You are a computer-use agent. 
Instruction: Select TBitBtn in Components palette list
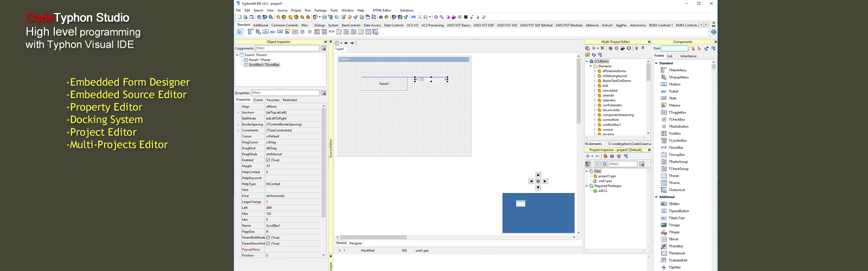pos(674,204)
